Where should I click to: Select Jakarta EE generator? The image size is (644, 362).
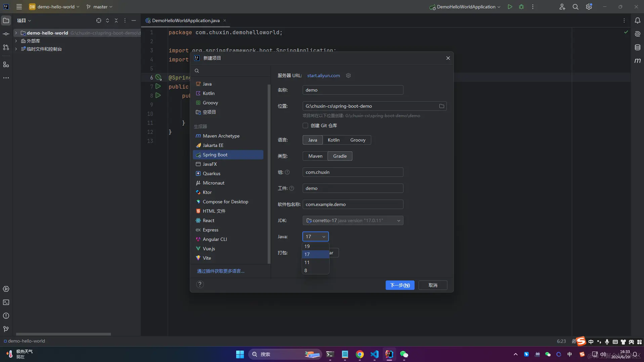point(228,145)
